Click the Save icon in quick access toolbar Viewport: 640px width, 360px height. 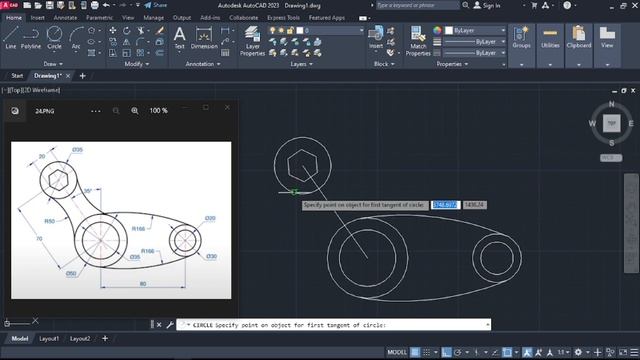click(x=49, y=5)
